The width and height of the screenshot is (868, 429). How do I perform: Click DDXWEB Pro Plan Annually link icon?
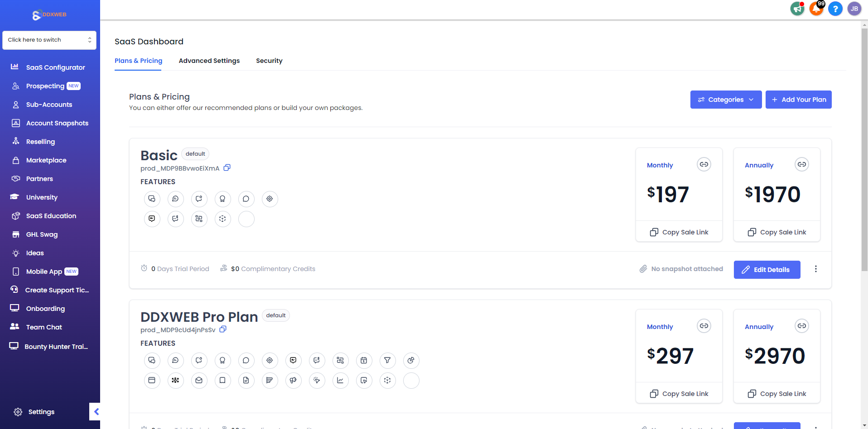tap(801, 326)
